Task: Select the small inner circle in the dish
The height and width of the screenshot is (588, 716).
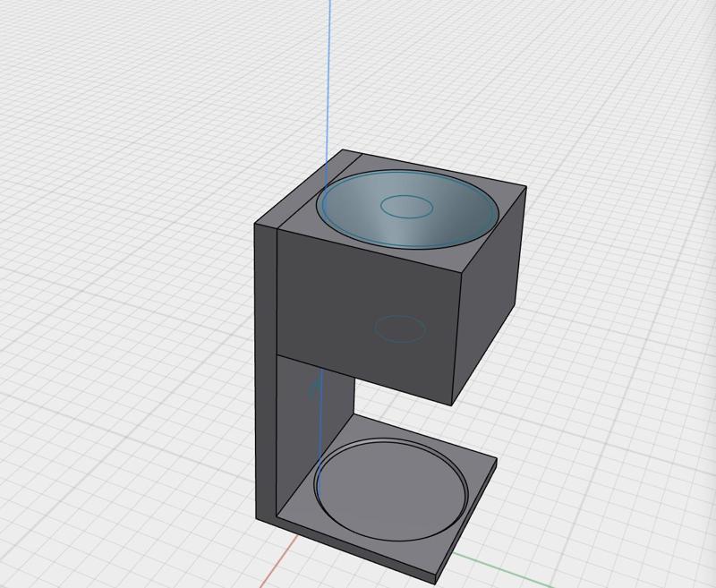Action: pyautogui.click(x=406, y=207)
